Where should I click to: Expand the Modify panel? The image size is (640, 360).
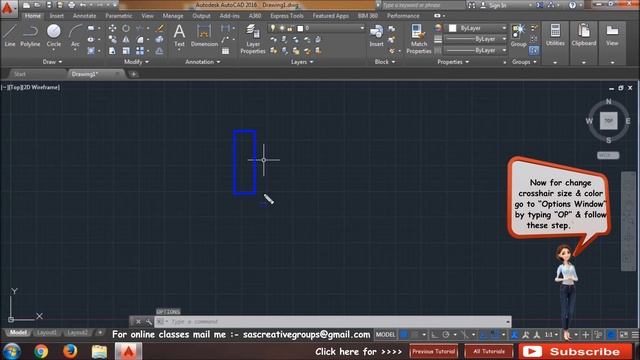pos(136,62)
